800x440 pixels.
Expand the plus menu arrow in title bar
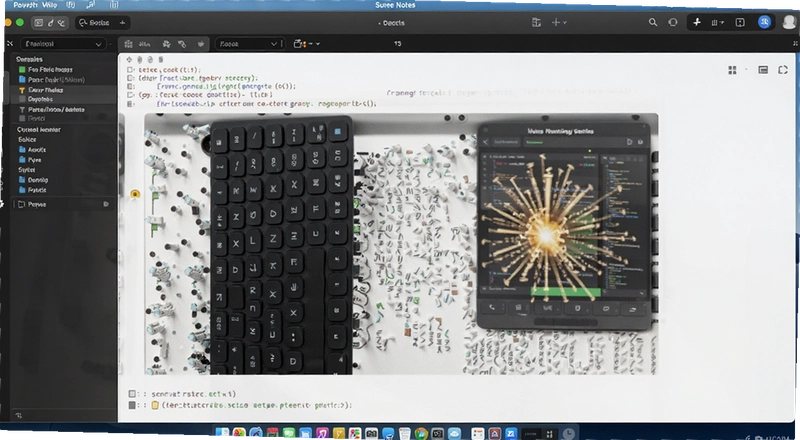click(565, 22)
